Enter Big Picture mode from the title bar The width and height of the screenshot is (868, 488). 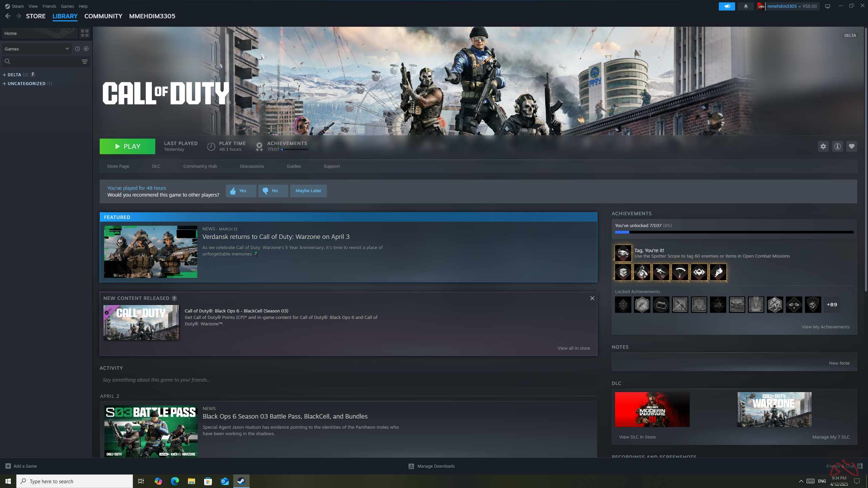pyautogui.click(x=827, y=6)
